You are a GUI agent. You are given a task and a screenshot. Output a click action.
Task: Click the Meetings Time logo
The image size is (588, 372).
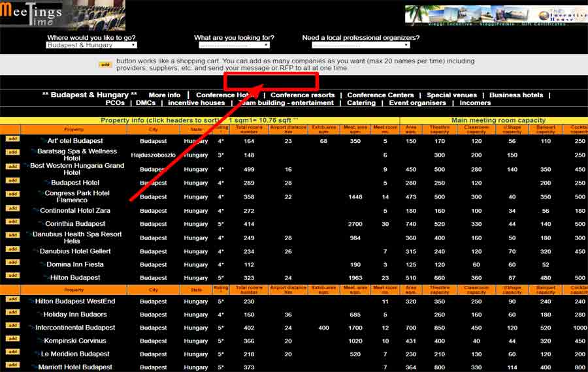coord(63,15)
